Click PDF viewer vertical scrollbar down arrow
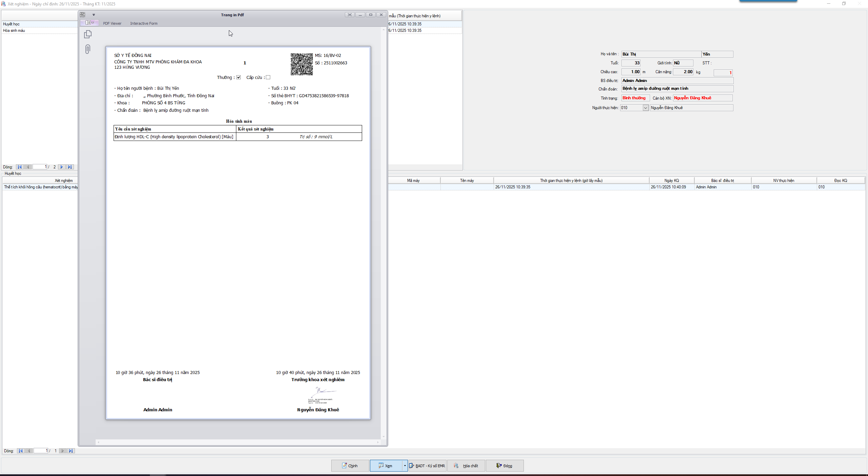 [383, 437]
